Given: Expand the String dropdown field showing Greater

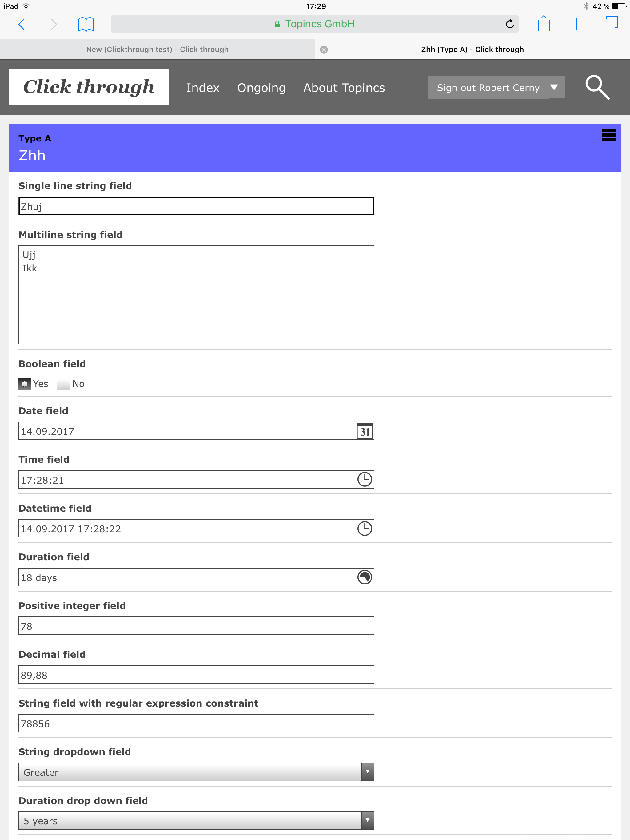Looking at the screenshot, I should tap(196, 772).
